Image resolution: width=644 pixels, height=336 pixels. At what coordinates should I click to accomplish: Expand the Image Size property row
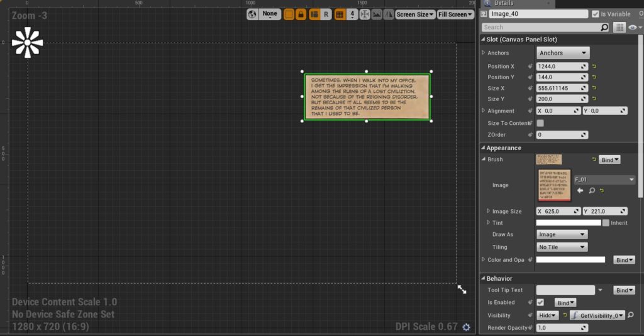click(488, 211)
